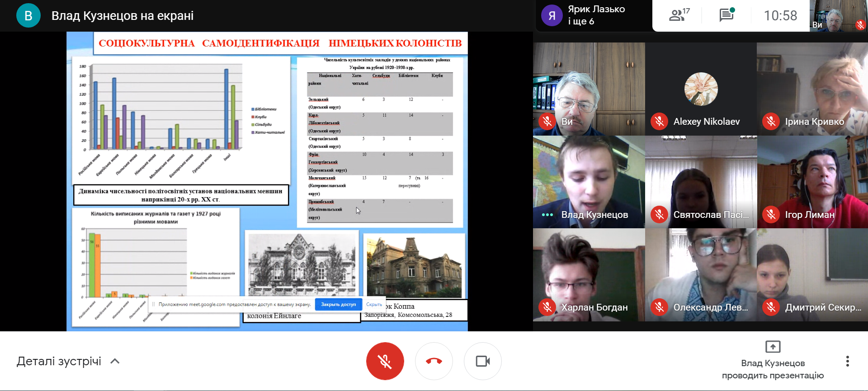
Task: Click the Харлан Богдан name label
Action: tap(594, 307)
